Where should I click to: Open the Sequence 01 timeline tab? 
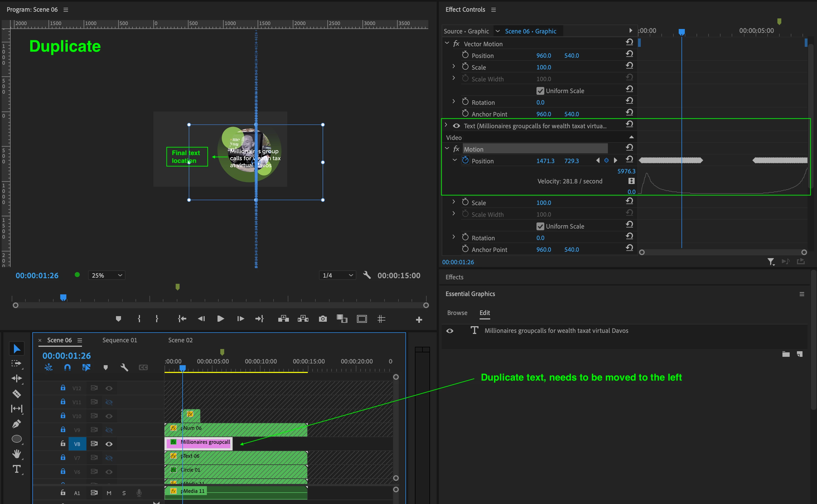[x=120, y=340]
